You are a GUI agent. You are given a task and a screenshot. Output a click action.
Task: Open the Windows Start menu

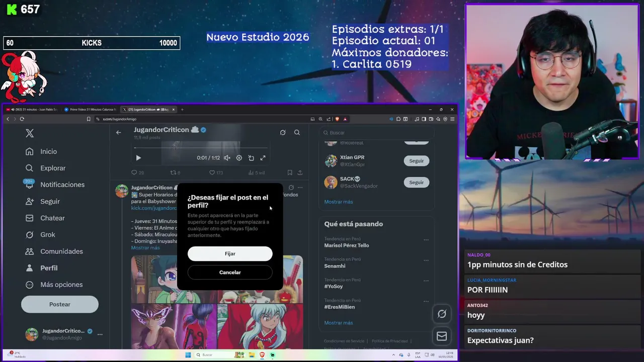pos(188,355)
